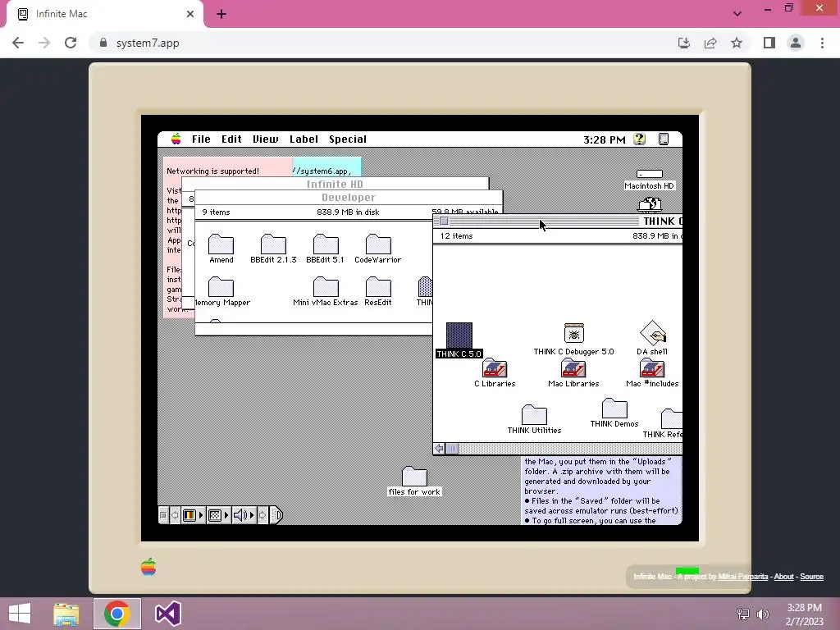This screenshot has height=630, width=840.
Task: Open the browser side panel
Action: coord(769,43)
